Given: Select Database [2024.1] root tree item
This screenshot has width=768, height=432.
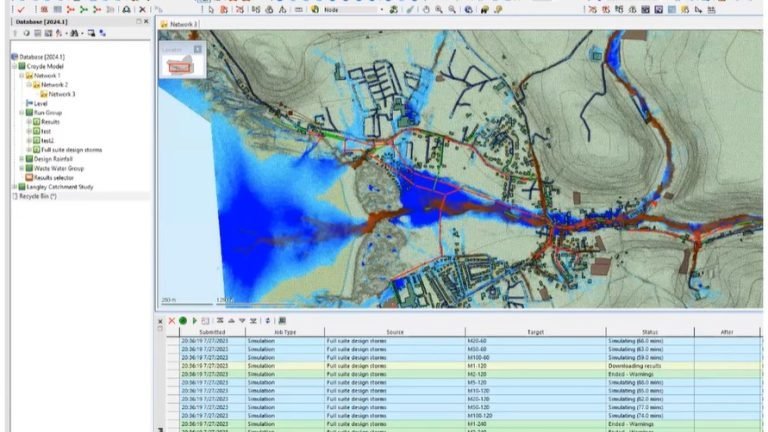Looking at the screenshot, I should (42, 57).
